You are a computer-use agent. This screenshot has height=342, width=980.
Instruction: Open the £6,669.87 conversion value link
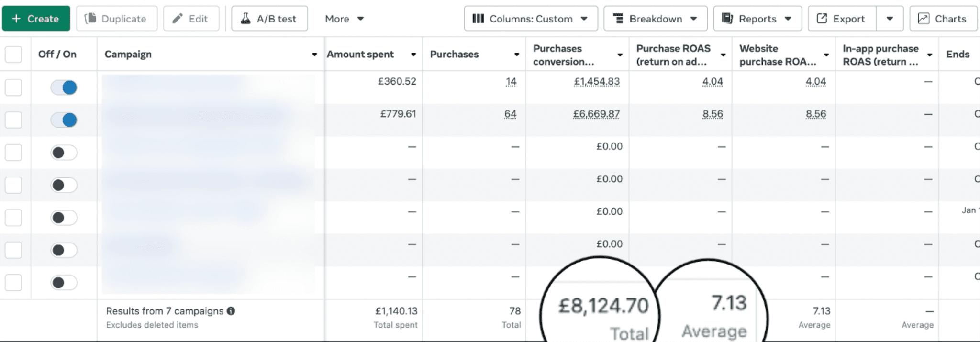[596, 114]
